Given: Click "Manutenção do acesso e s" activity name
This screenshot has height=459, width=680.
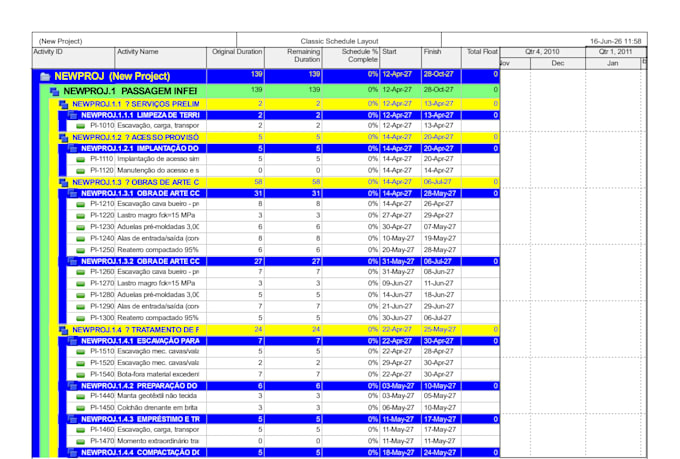Looking at the screenshot, I should (158, 170).
